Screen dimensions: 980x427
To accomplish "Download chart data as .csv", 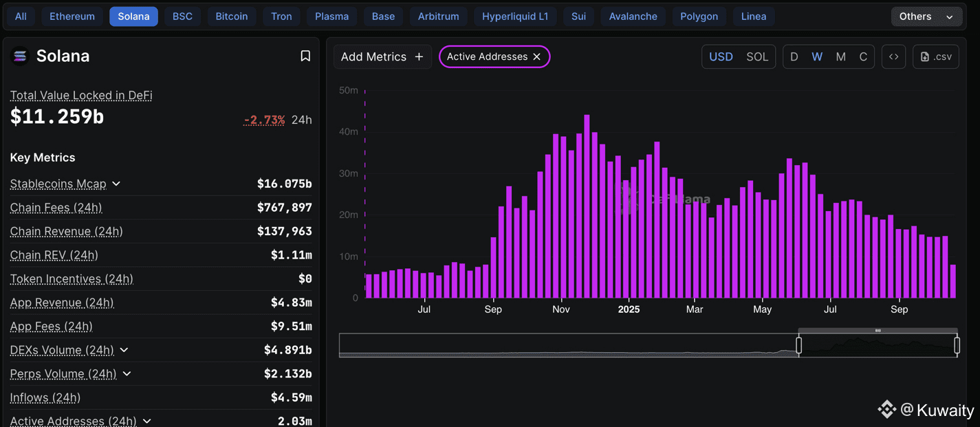I will (x=935, y=57).
